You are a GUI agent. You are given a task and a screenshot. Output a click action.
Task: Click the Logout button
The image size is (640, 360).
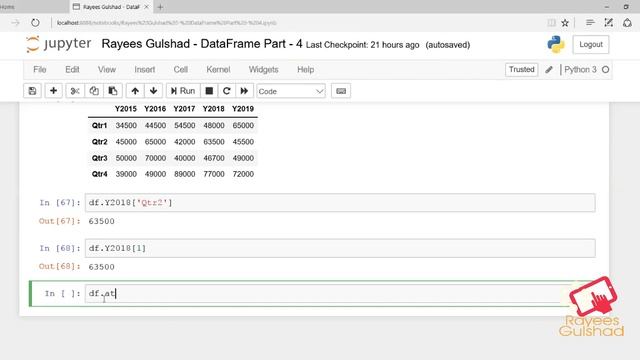click(x=591, y=44)
